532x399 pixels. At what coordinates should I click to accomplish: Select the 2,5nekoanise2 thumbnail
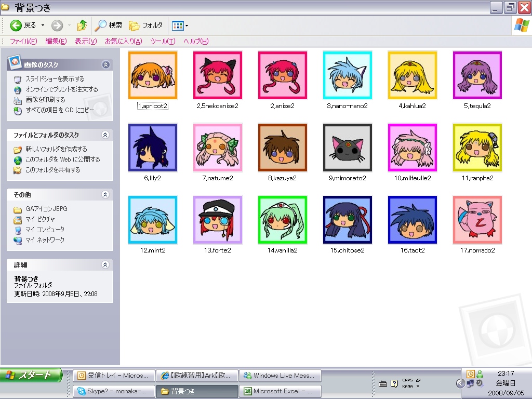coord(218,75)
